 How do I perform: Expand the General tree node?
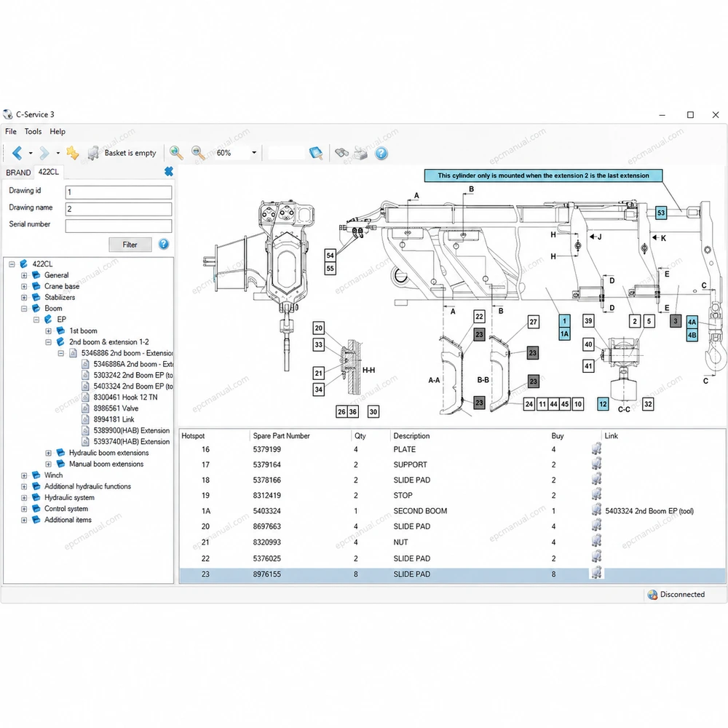[24, 275]
